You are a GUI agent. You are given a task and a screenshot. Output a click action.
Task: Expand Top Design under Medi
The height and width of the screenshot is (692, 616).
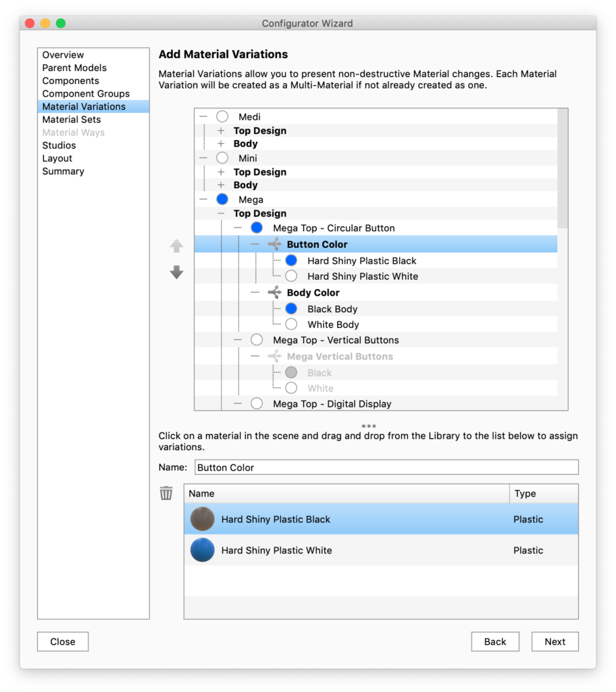coord(221,130)
